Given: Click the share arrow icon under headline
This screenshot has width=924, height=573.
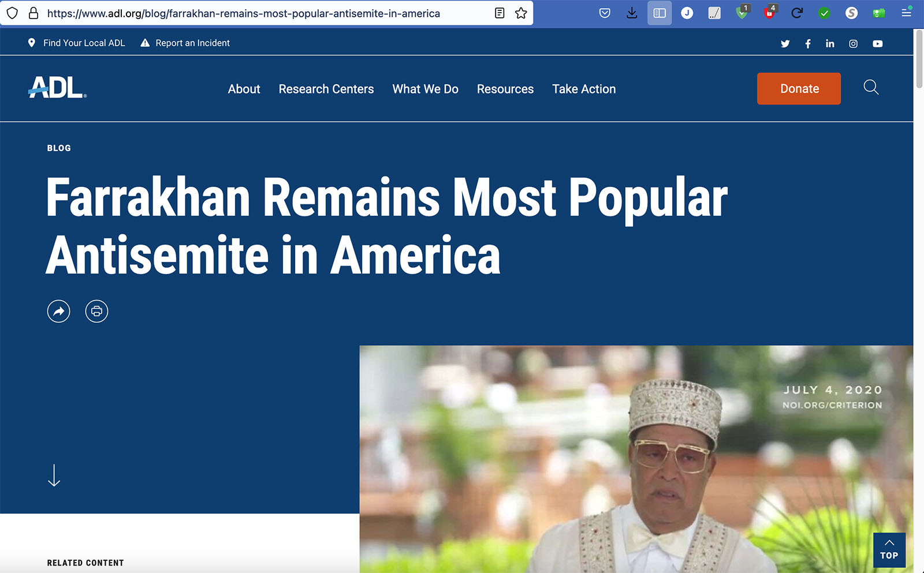Looking at the screenshot, I should click(x=58, y=312).
